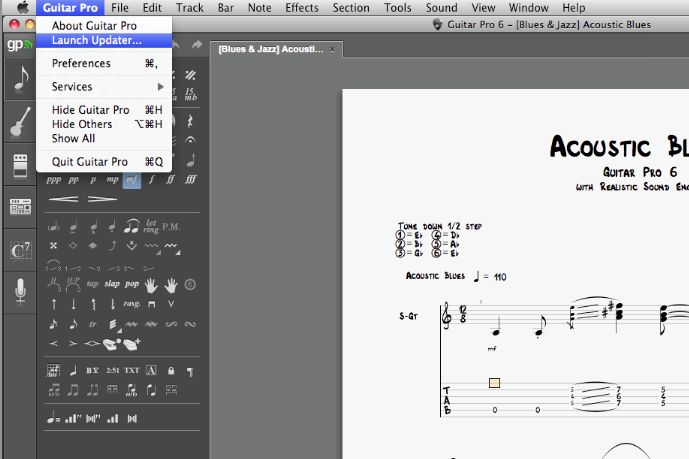The width and height of the screenshot is (689, 459).
Task: Apply the upstroke arrow
Action: pyautogui.click(x=54, y=304)
